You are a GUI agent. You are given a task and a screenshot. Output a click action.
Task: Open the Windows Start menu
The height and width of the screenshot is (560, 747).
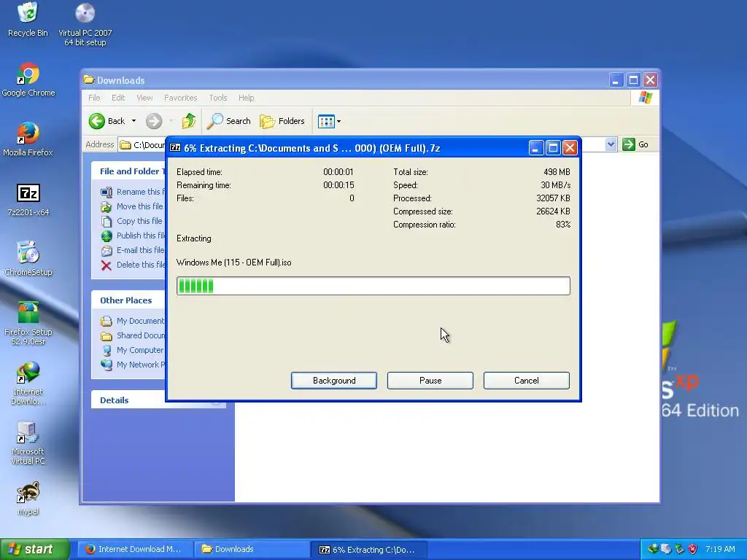click(35, 549)
